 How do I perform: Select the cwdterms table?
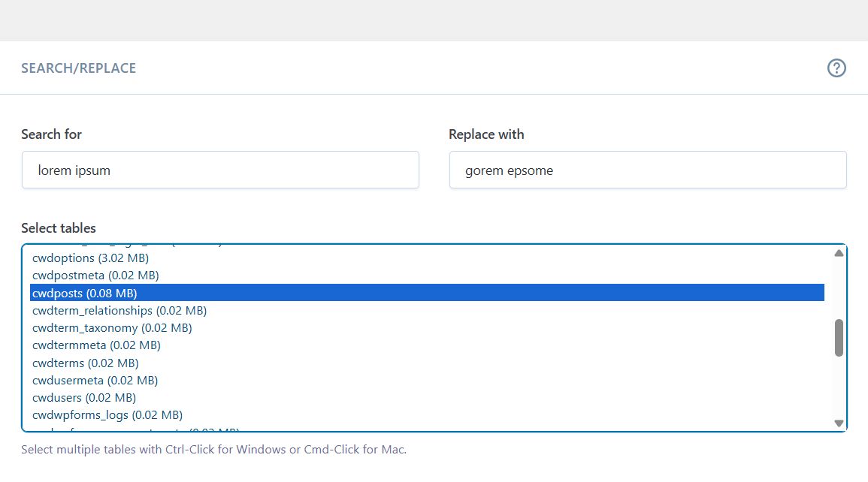tap(85, 363)
